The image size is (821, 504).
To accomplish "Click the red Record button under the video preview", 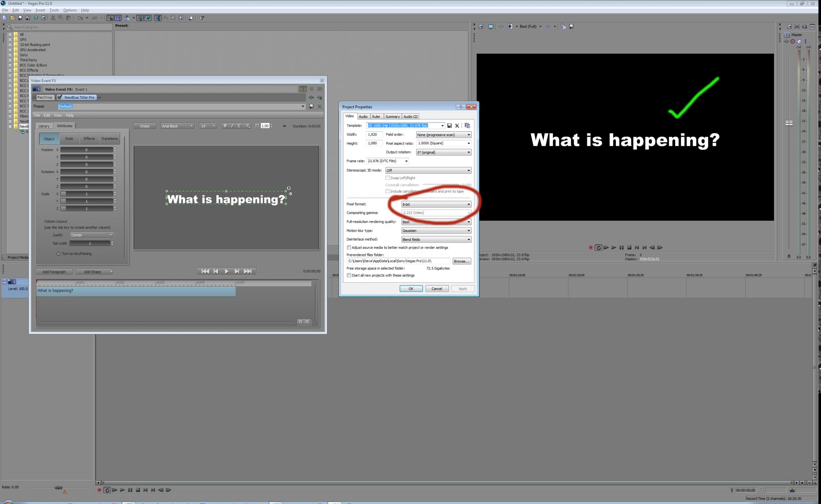I will click(x=590, y=248).
